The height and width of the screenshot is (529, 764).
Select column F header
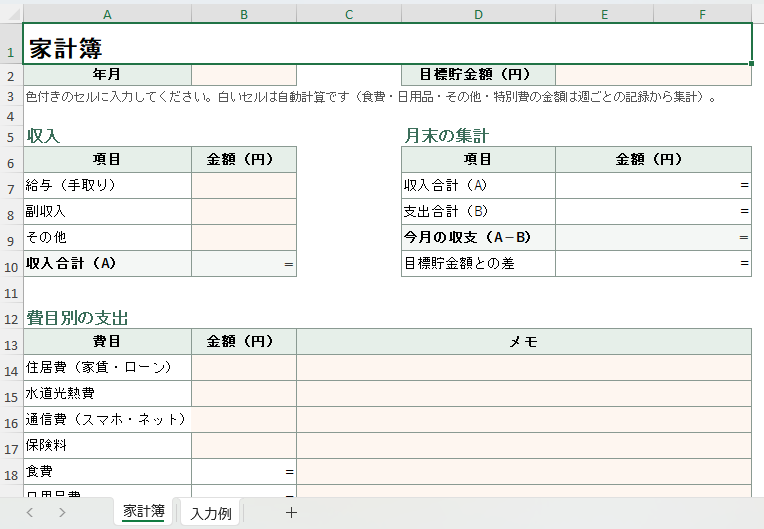pos(702,14)
